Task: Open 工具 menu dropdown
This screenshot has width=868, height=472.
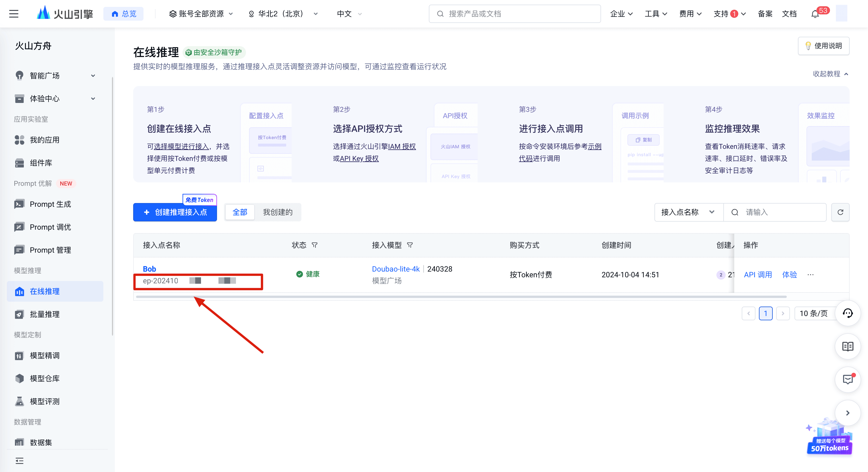Action: click(x=656, y=14)
